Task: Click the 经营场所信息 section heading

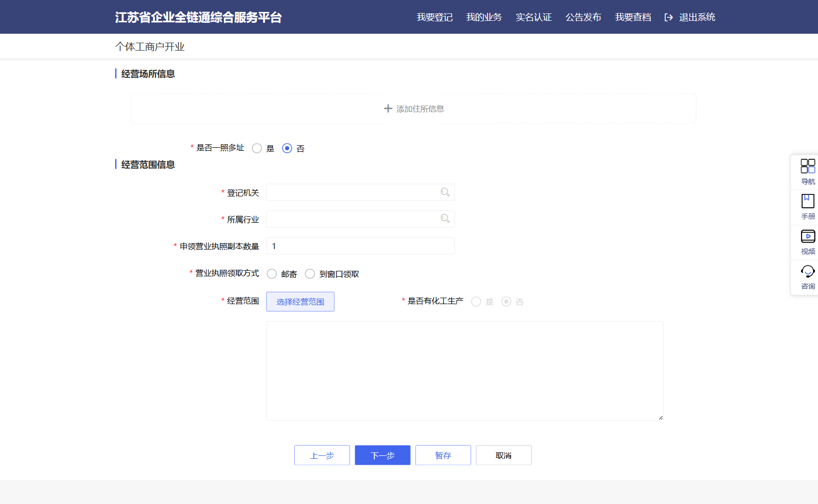Action: tap(148, 74)
